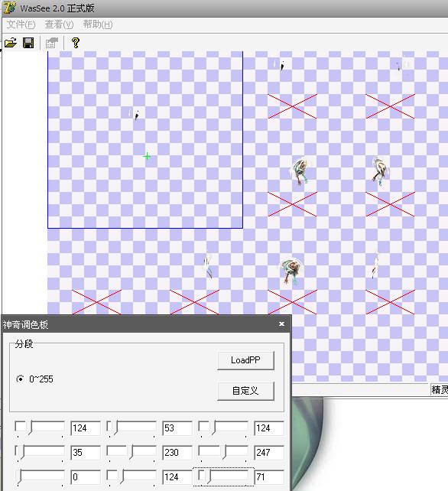Select the selected sprite frame with green cross
This screenshot has width=448, height=491.
coord(145,140)
